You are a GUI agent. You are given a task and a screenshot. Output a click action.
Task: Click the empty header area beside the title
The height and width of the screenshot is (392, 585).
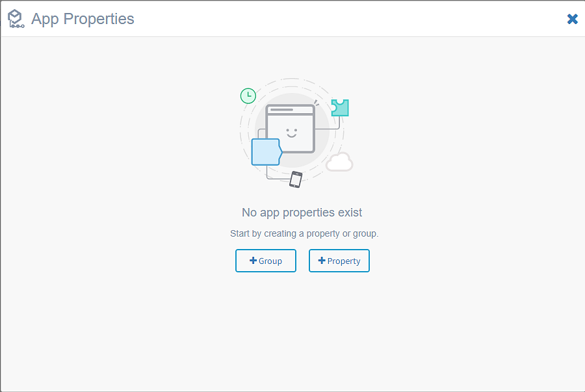tap(351, 19)
